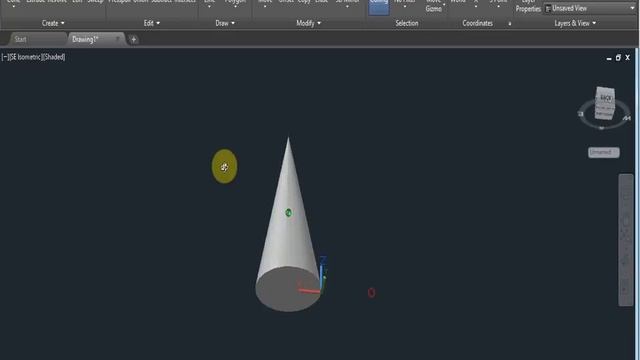Viewport: 640px width, 360px height.
Task: Add a new drawing tab with plus
Action: [133, 40]
